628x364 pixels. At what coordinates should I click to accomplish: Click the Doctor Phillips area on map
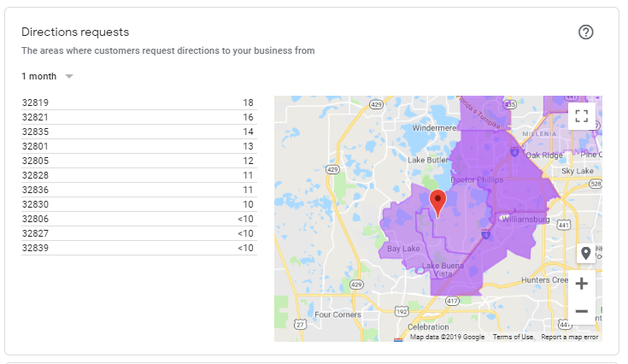click(476, 180)
